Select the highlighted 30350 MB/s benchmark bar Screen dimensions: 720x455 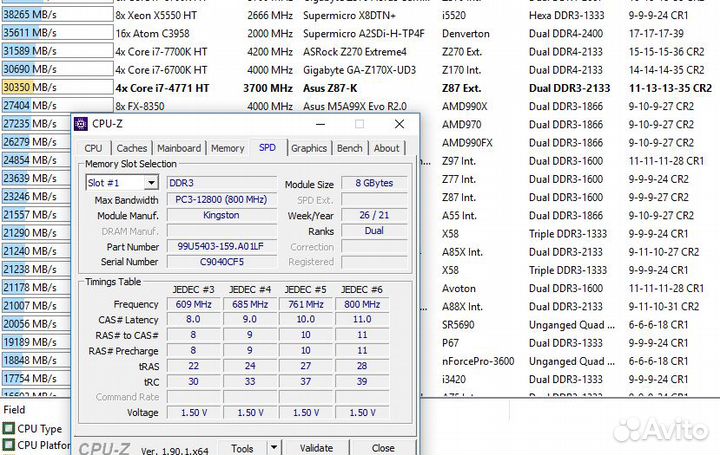pyautogui.click(x=57, y=87)
